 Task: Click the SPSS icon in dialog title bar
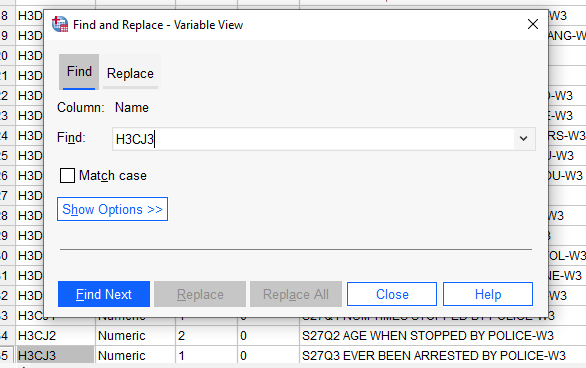click(x=60, y=25)
